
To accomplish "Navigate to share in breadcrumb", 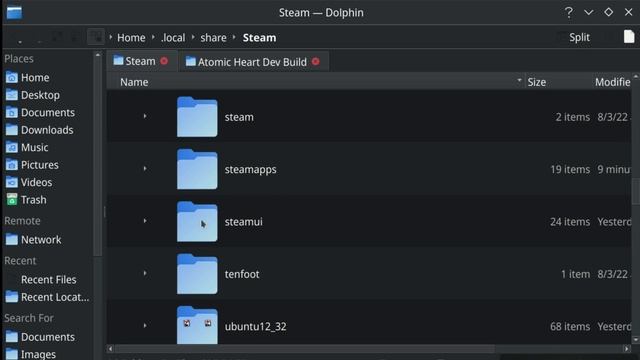I will [x=213, y=38].
